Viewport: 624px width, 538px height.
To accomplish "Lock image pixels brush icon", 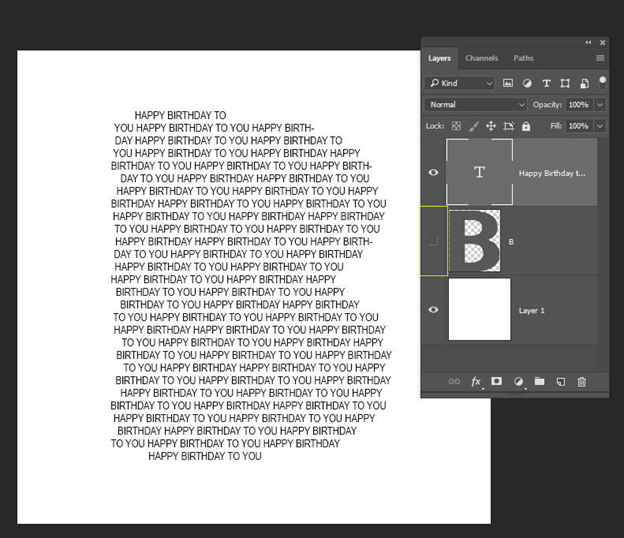I will coord(474,126).
